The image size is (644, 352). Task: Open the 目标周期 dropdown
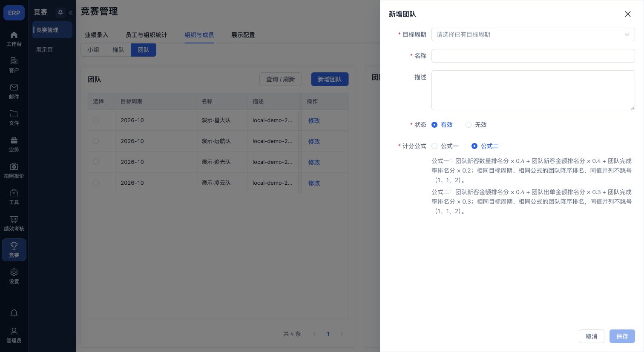[x=533, y=34]
